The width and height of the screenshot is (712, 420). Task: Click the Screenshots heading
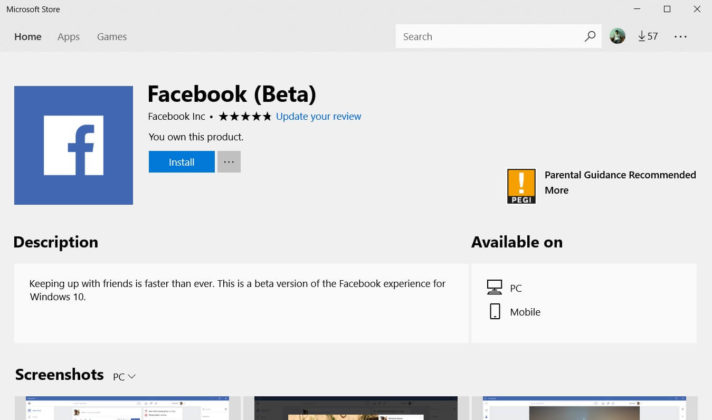[59, 375]
